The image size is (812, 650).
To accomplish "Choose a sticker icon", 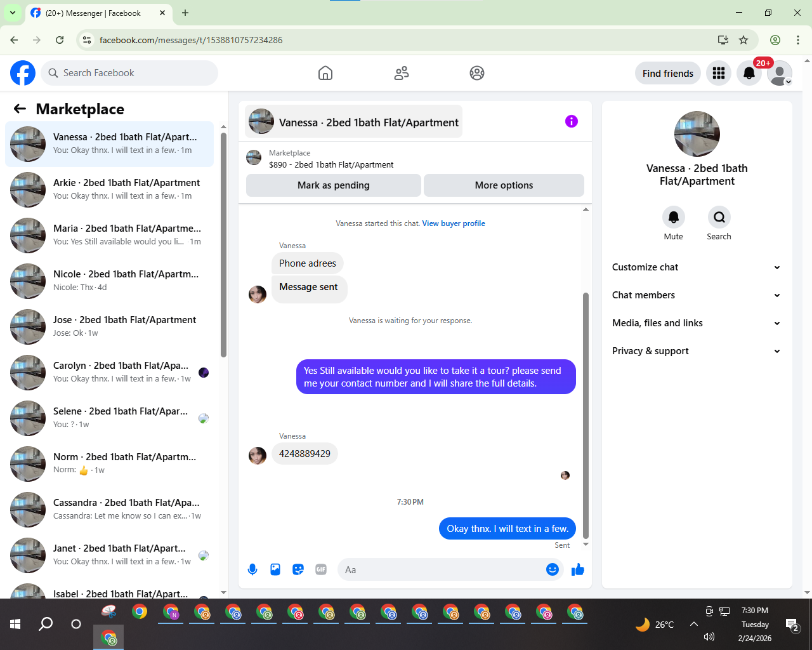I will pos(298,569).
